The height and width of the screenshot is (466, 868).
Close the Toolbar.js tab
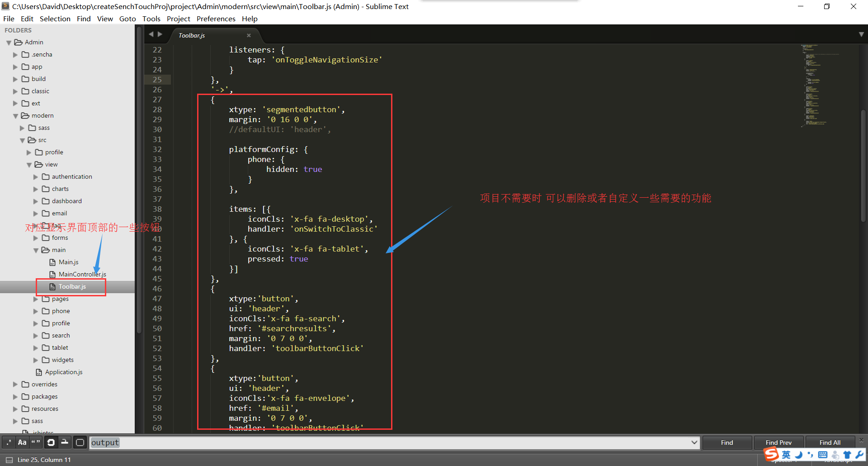tap(249, 35)
